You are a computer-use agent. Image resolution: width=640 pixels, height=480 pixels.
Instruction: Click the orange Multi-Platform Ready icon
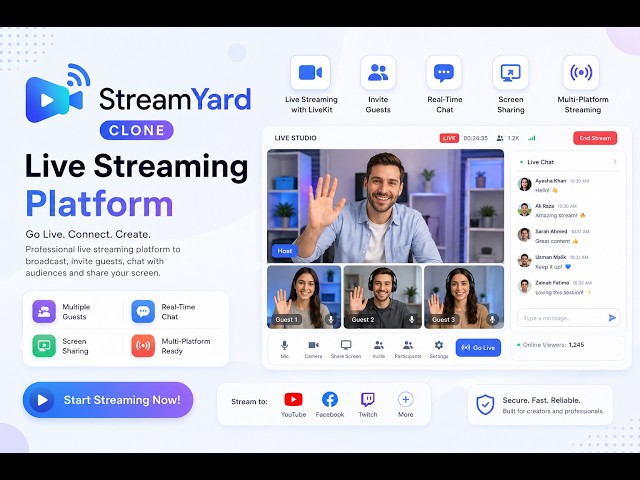143,346
